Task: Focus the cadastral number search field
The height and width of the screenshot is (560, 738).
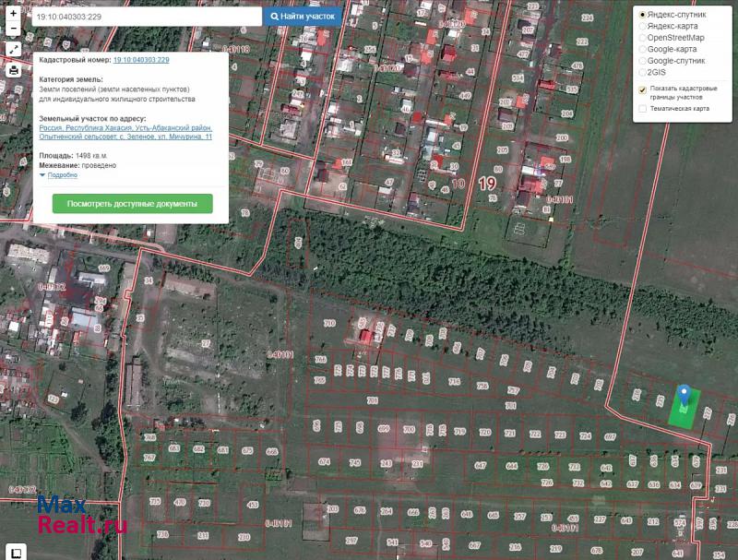Action: [x=146, y=17]
